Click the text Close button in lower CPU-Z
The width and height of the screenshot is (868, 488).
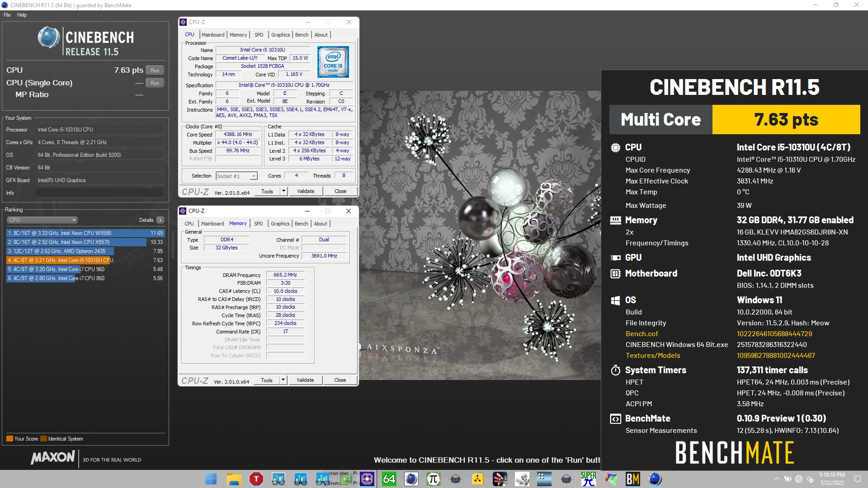(x=340, y=380)
